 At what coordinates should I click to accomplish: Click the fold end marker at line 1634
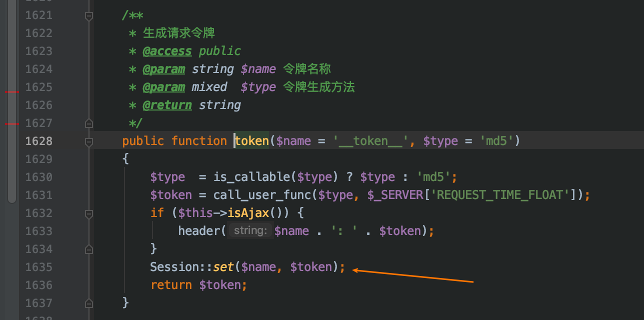(x=89, y=249)
